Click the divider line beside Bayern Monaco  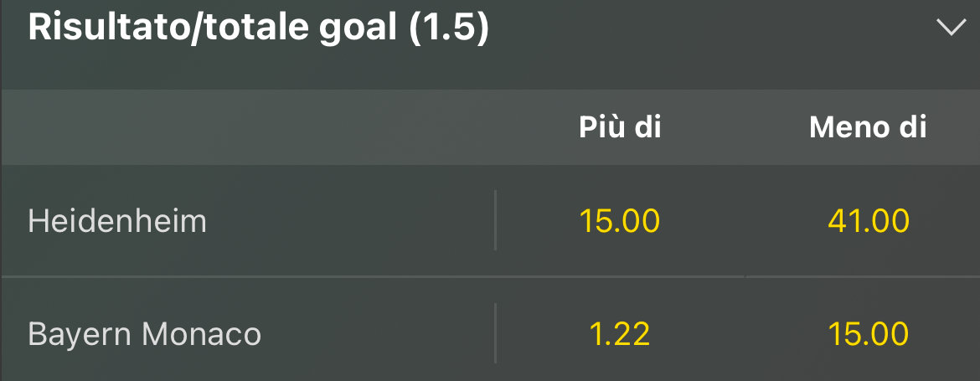tap(495, 332)
